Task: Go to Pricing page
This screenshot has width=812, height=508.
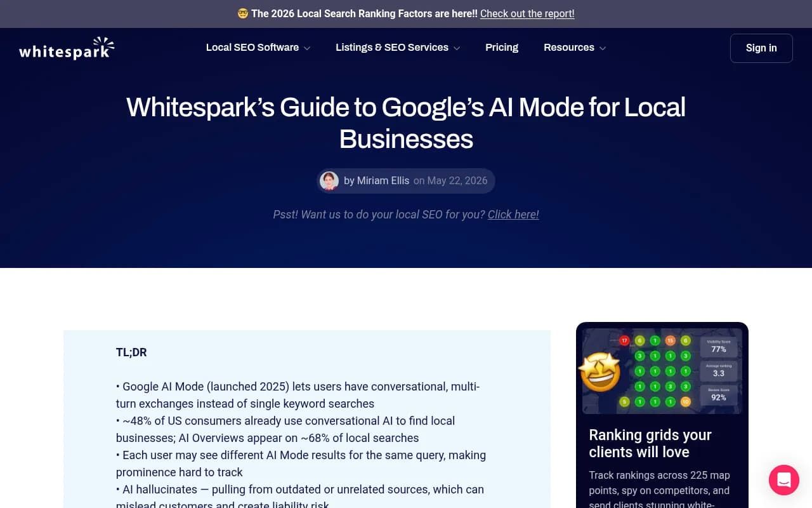Action: pos(502,48)
